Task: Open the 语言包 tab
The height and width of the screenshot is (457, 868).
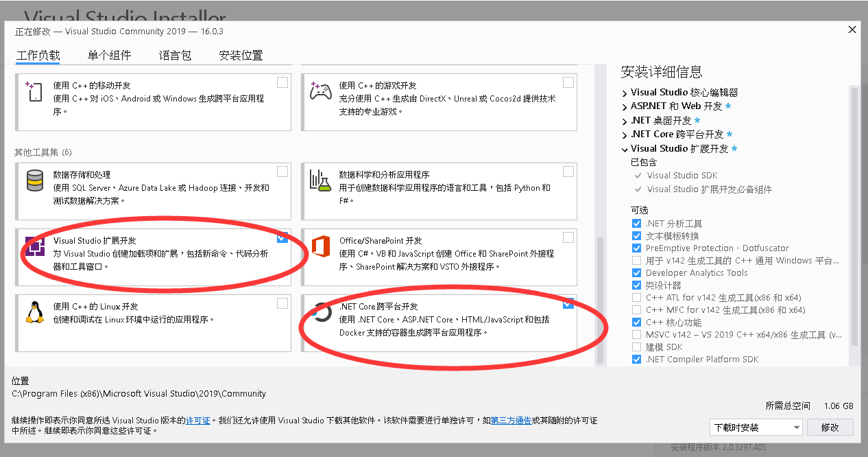Action: tap(175, 56)
